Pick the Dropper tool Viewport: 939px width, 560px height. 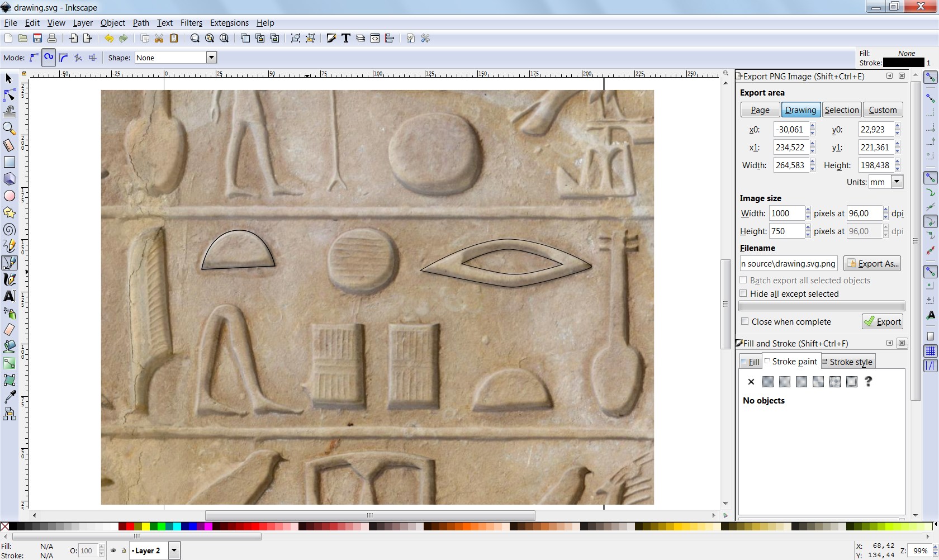(x=10, y=397)
